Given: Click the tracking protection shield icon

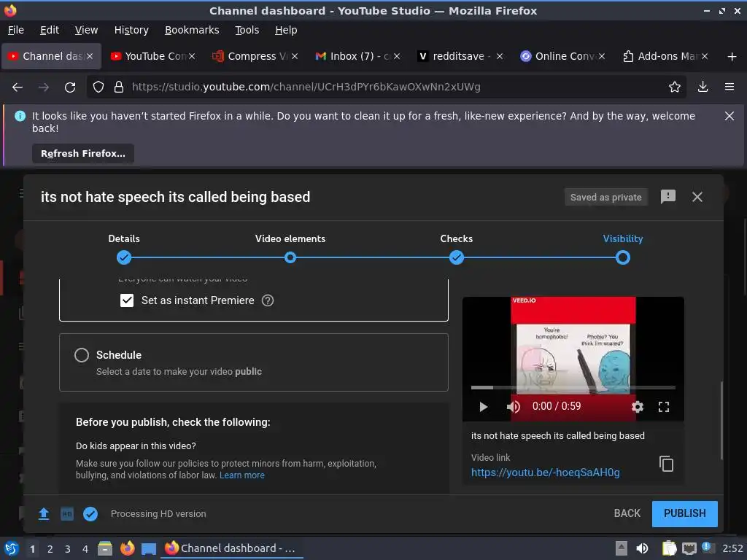Looking at the screenshot, I should (98, 87).
